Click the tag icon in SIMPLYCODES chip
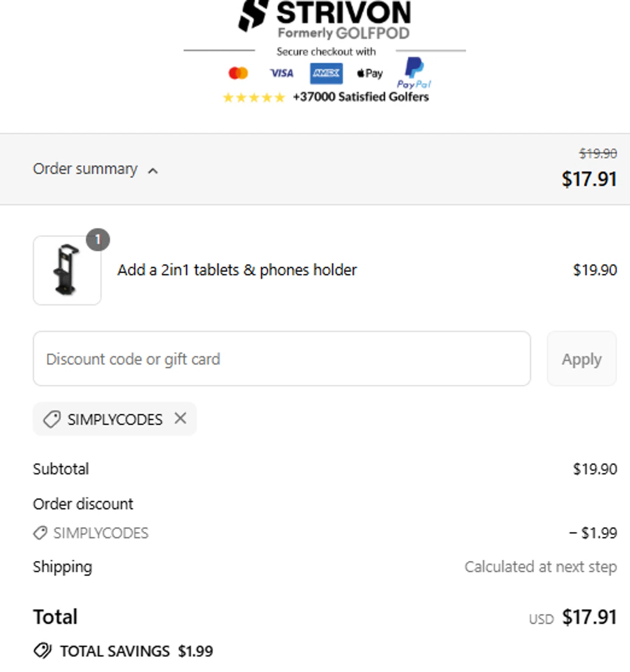630x672 pixels. [52, 419]
